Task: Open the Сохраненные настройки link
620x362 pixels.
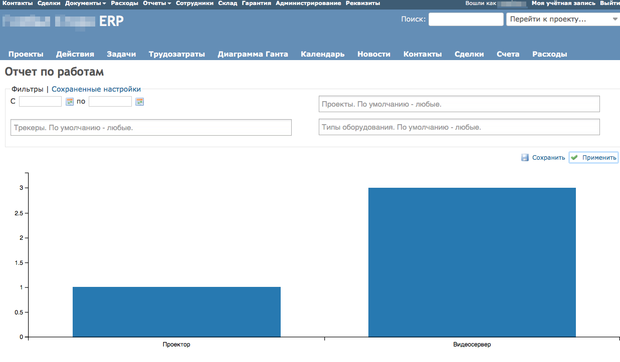Action: [96, 89]
